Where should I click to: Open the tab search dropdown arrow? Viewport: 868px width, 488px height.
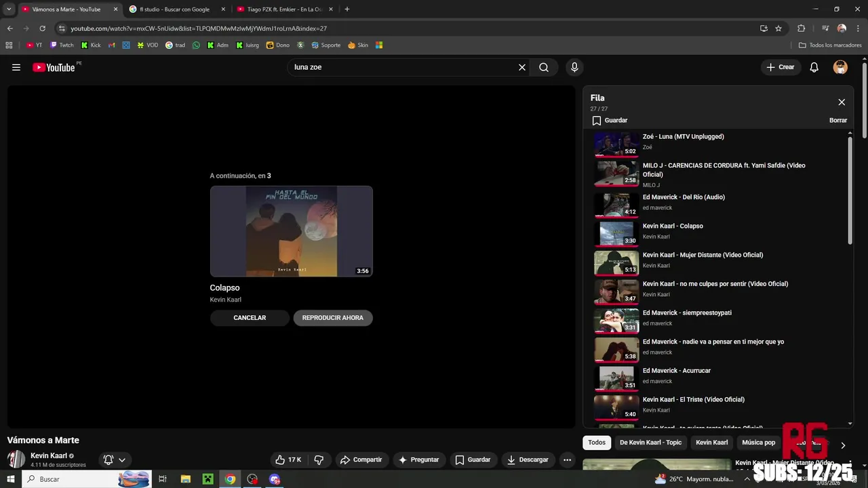coord(9,9)
